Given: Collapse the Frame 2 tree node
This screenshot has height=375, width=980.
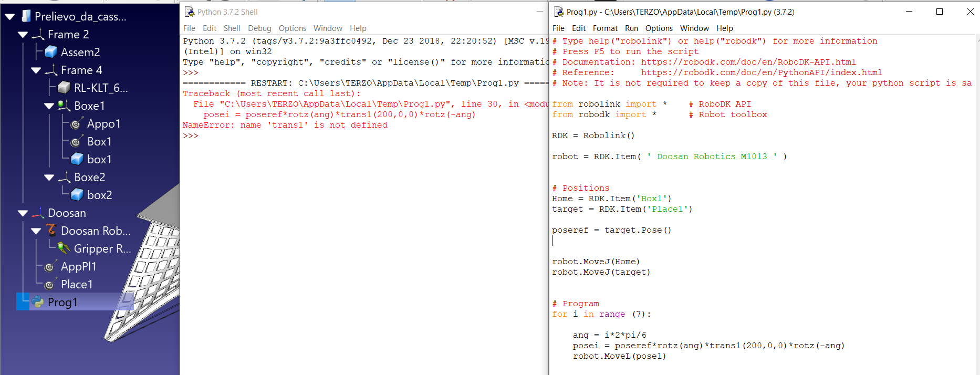Looking at the screenshot, I should coord(23,35).
